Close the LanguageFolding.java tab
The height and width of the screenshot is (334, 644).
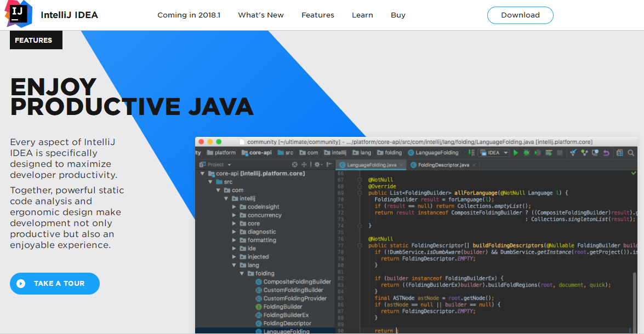coord(401,165)
